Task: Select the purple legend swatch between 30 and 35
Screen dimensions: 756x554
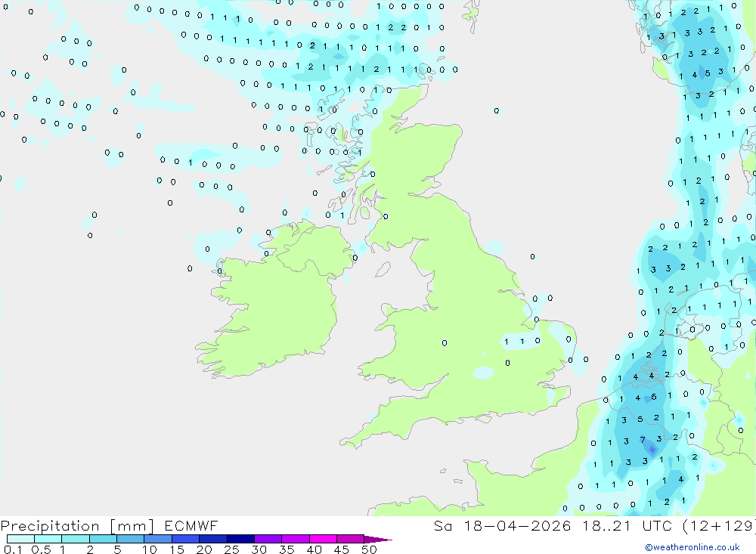Action: click(x=268, y=539)
